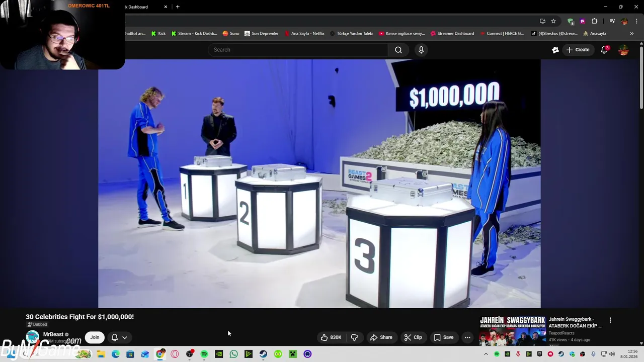Open a new browser tab

pyautogui.click(x=178, y=7)
